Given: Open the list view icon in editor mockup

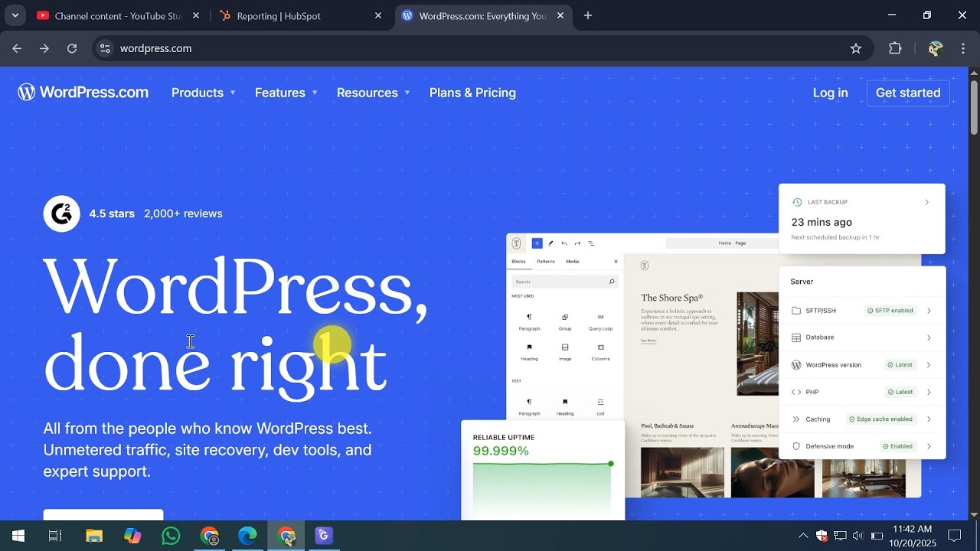Looking at the screenshot, I should [x=591, y=243].
